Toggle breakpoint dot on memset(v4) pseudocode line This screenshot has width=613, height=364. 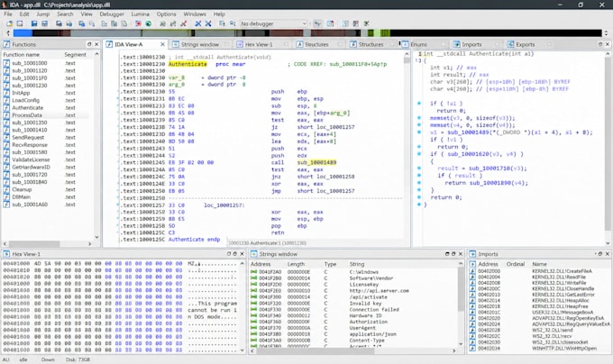click(419, 125)
